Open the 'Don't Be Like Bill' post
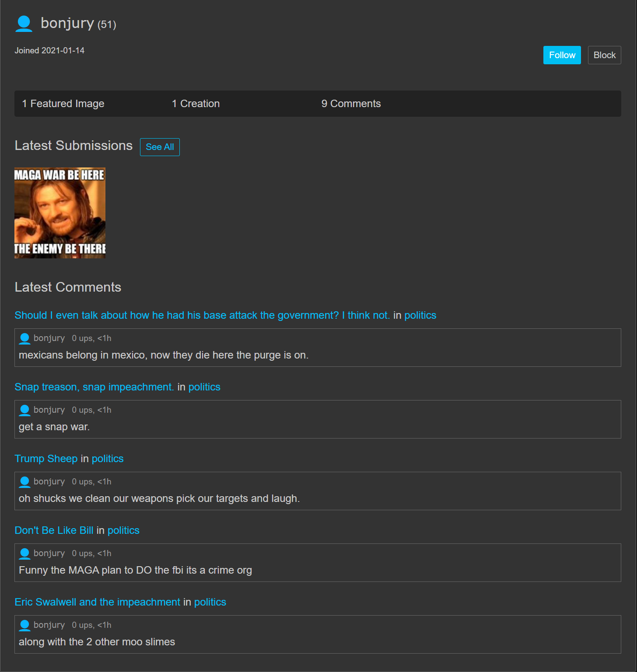Screen dimensions: 637x672 coord(54,530)
